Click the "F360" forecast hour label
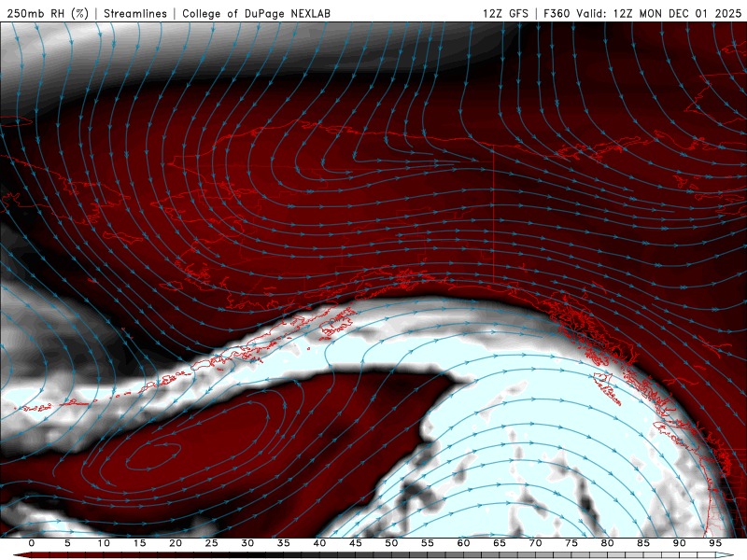747x560 pixels. pyautogui.click(x=557, y=13)
